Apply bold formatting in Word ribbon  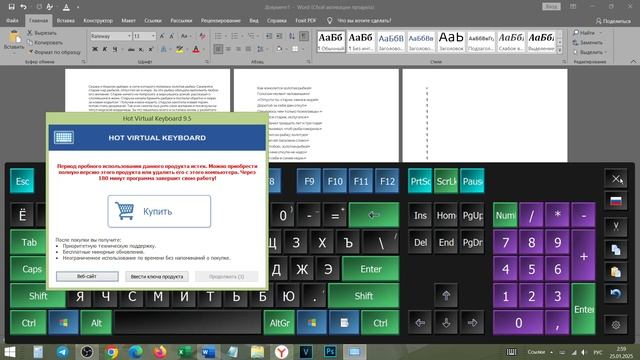click(x=95, y=49)
